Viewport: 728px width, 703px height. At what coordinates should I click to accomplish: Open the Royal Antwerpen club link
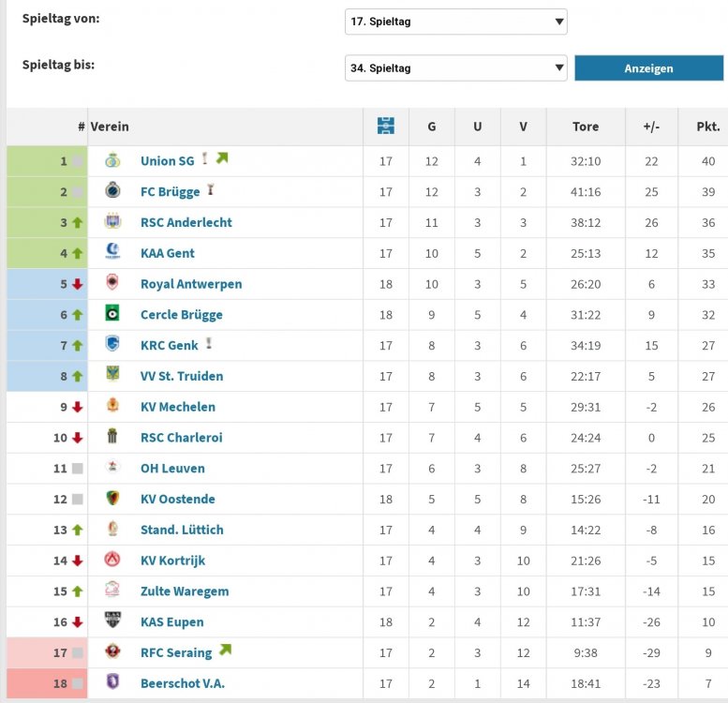click(x=191, y=284)
